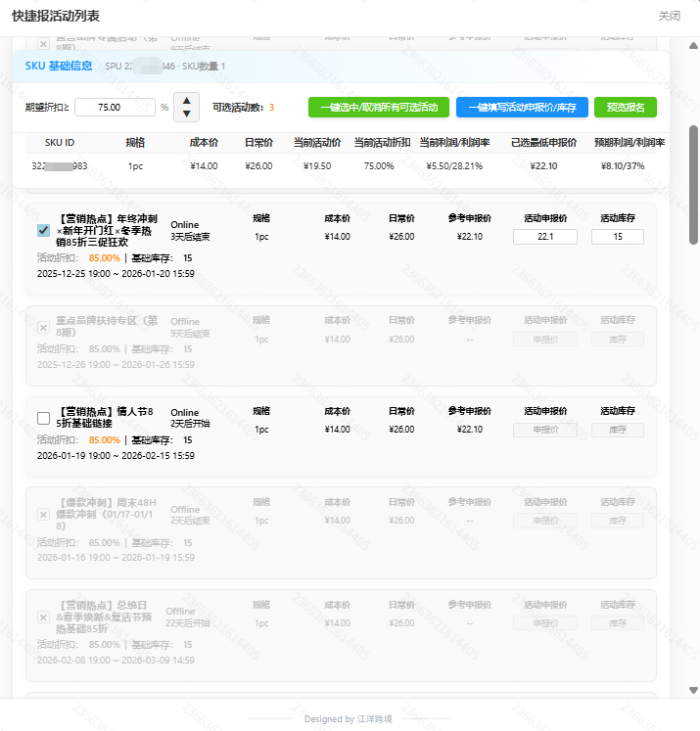700x731 pixels.
Task: Click 情人节85折基础链接 activity title
Action: coord(105,417)
